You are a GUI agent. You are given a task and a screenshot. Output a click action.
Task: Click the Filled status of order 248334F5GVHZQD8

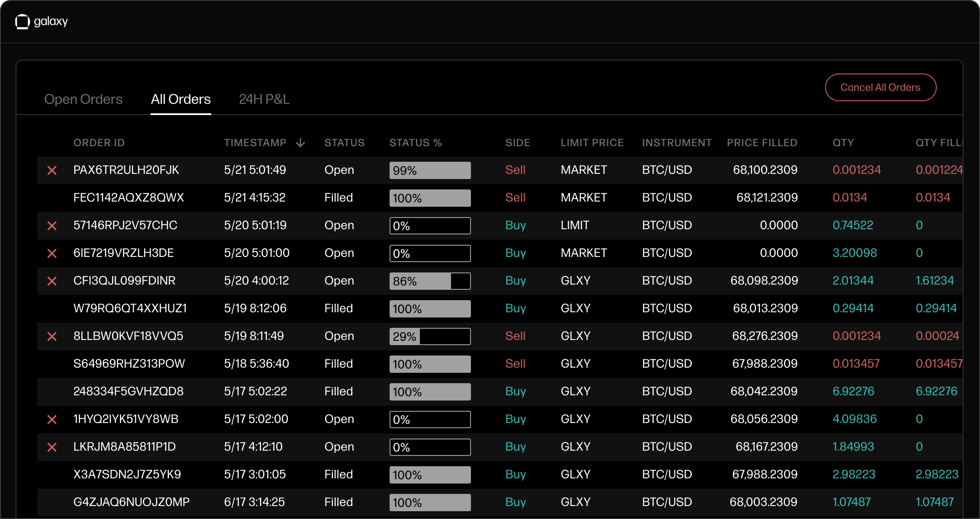pos(339,391)
